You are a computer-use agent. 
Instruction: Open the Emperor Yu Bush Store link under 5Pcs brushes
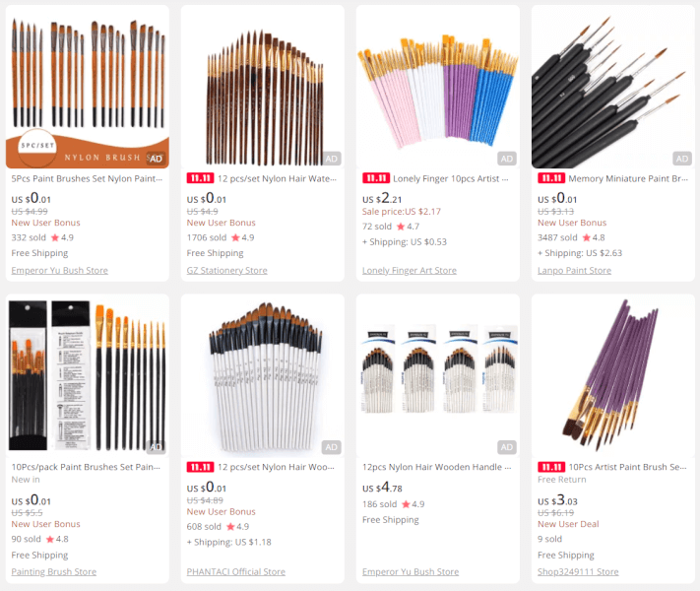[x=60, y=270]
